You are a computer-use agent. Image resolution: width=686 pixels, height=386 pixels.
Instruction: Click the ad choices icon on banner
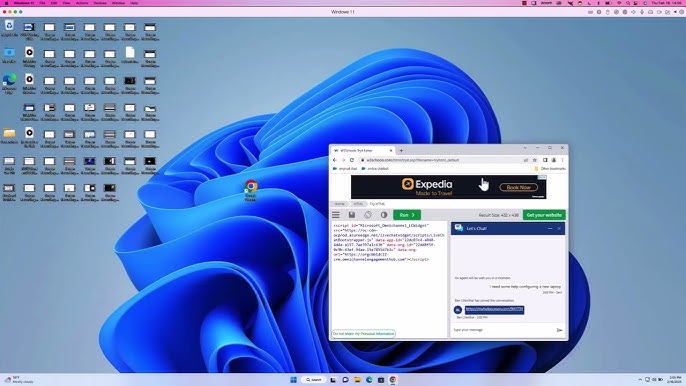542,177
